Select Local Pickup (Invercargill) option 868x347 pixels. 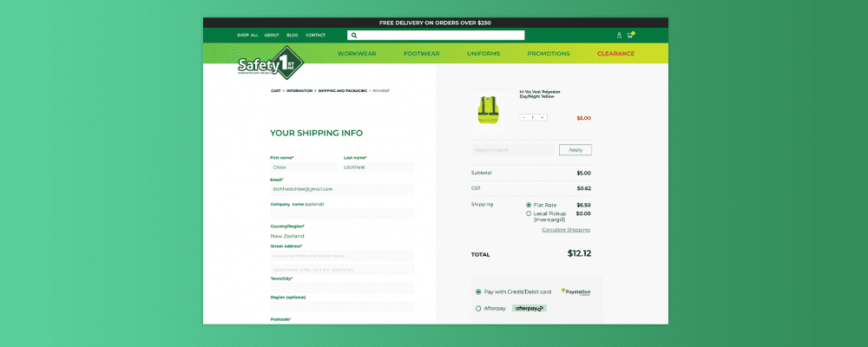[529, 213]
